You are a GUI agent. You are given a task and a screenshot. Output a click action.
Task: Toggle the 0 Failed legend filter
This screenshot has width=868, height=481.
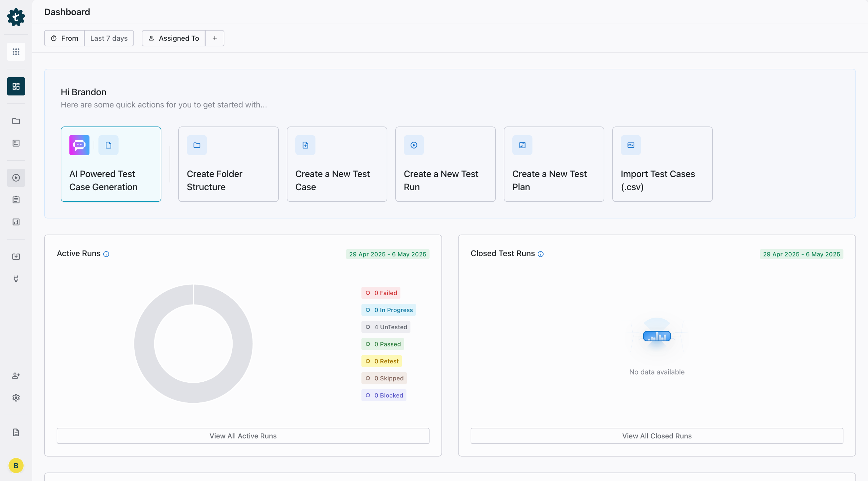pyautogui.click(x=381, y=293)
